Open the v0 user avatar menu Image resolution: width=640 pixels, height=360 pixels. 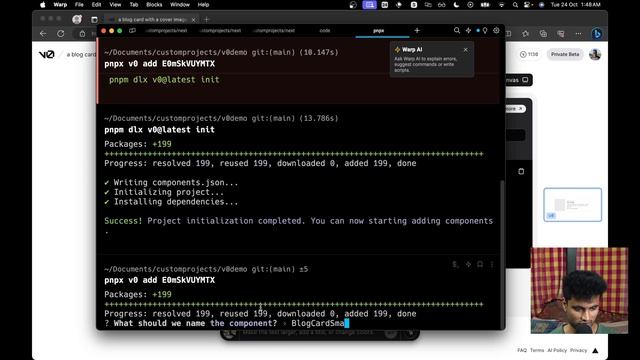click(595, 54)
